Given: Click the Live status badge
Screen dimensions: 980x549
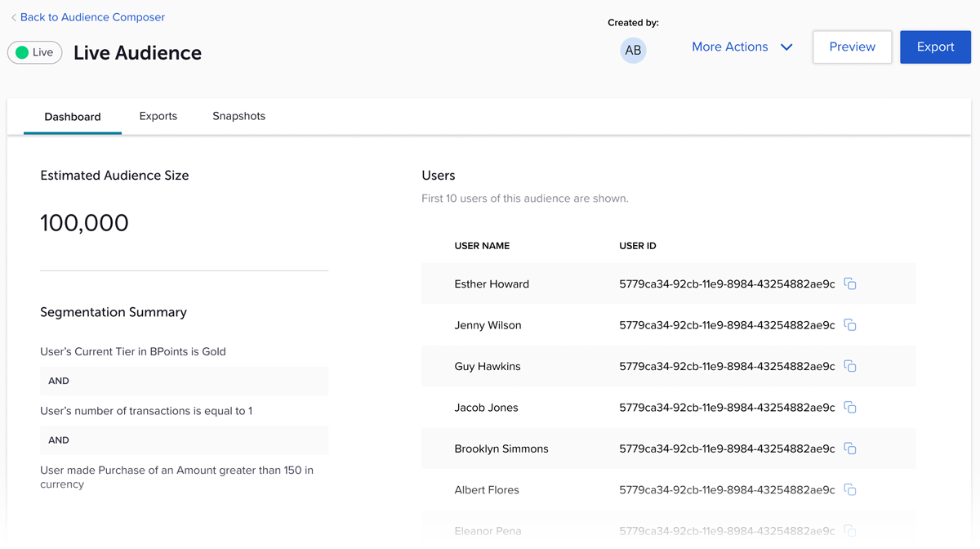Looking at the screenshot, I should (x=35, y=52).
